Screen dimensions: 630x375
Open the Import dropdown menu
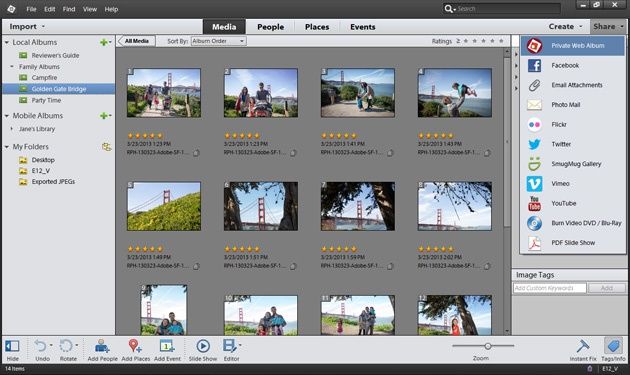click(x=27, y=27)
